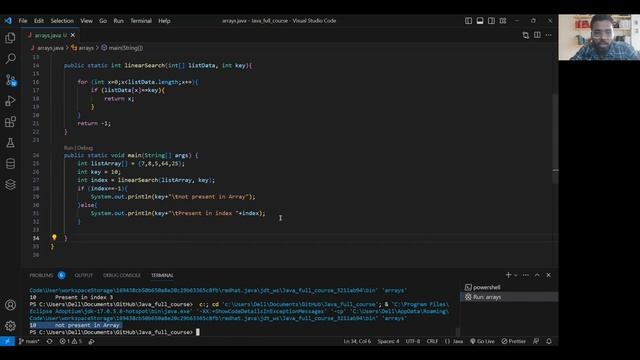Open the Manage gear icon

(10, 326)
